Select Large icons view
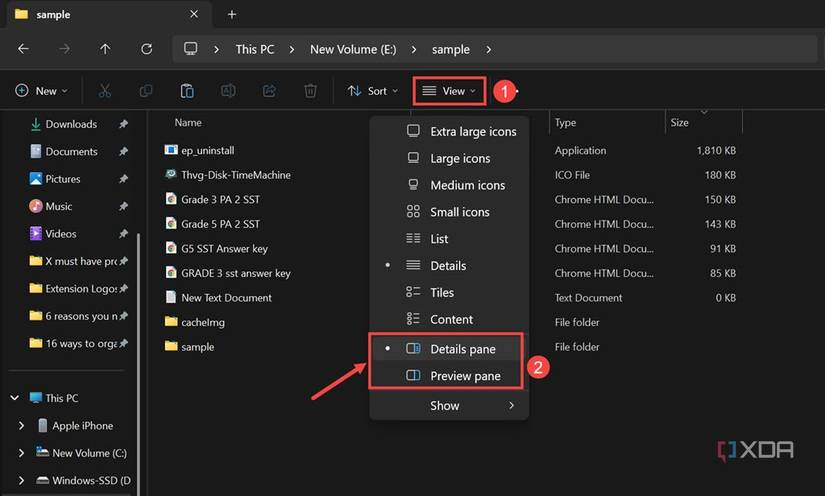Image resolution: width=825 pixels, height=496 pixels. [449, 158]
